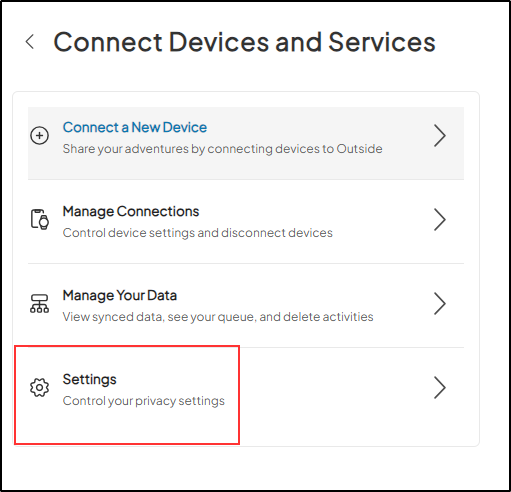Open Settings row chevron arrow
511x492 pixels.
point(440,388)
